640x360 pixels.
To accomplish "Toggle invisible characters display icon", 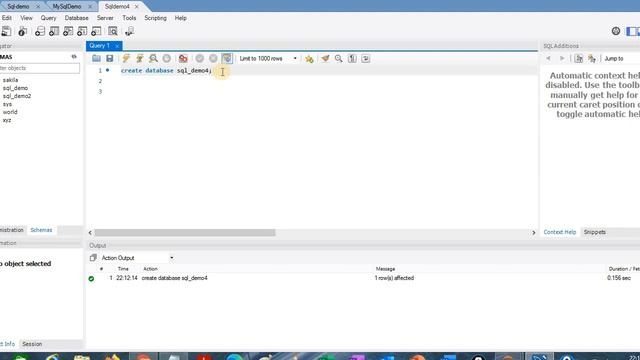I will pos(352,58).
